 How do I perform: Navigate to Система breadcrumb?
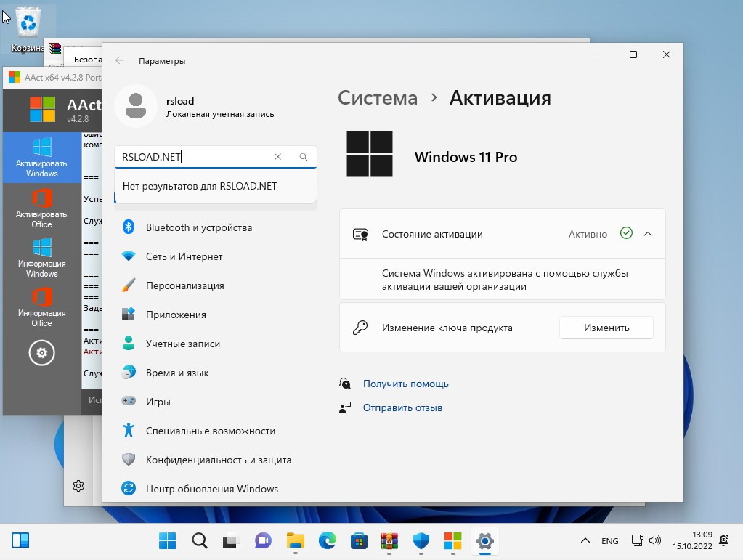378,98
